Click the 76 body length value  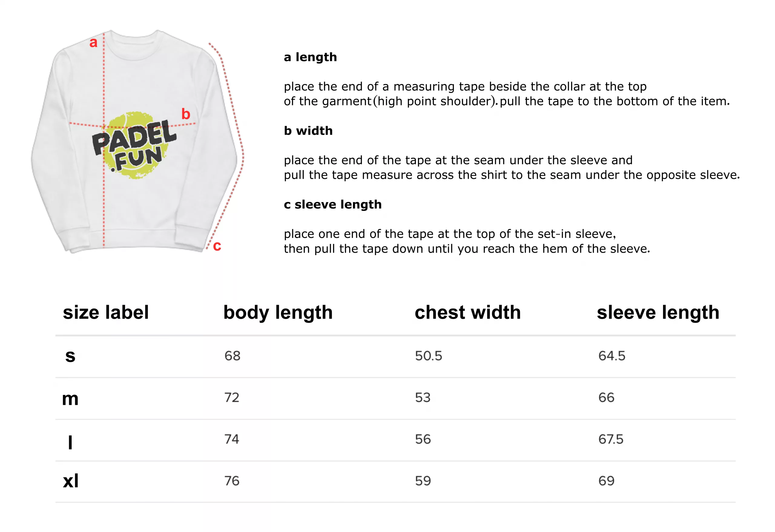232,481
